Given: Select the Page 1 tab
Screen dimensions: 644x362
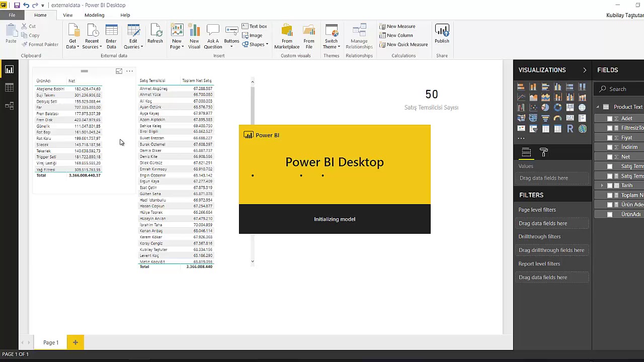Looking at the screenshot, I should point(51,342).
